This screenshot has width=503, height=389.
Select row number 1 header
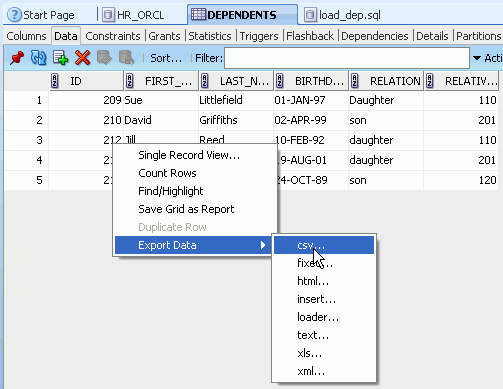coord(26,100)
